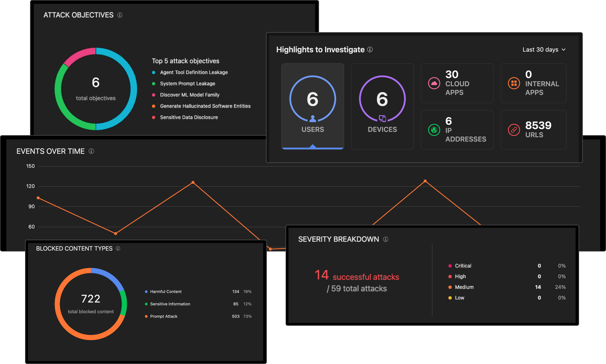Click the green globe icon for IP Addresses
This screenshot has width=606, height=364.
click(x=434, y=130)
